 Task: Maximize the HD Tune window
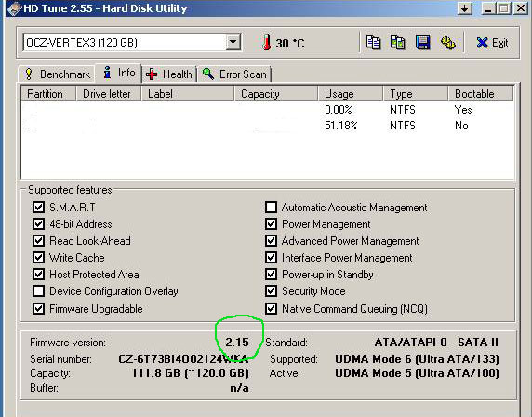pyautogui.click(x=504, y=8)
